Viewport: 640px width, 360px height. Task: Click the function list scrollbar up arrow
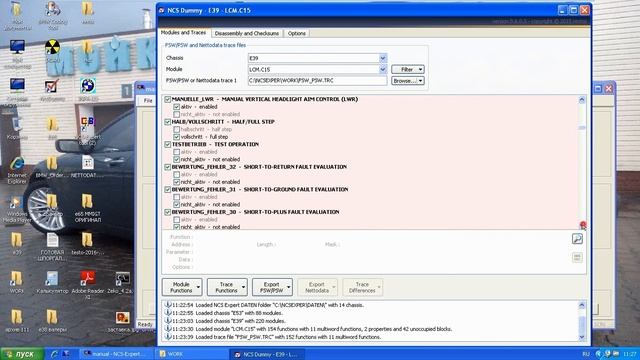582,100
